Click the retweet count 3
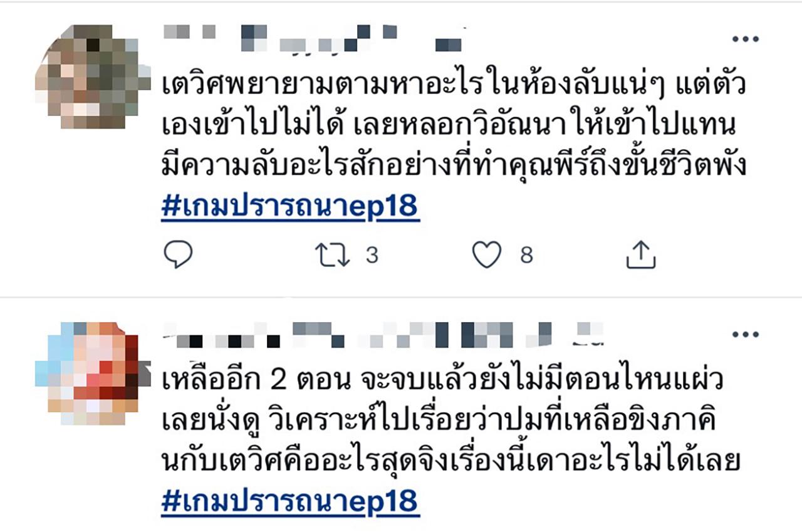802x532 pixels. tap(372, 256)
